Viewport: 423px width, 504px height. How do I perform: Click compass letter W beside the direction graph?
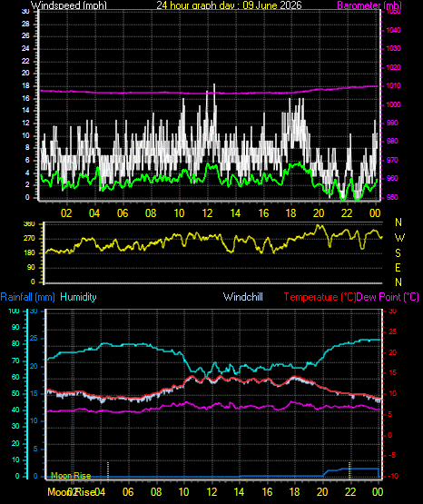[399, 238]
